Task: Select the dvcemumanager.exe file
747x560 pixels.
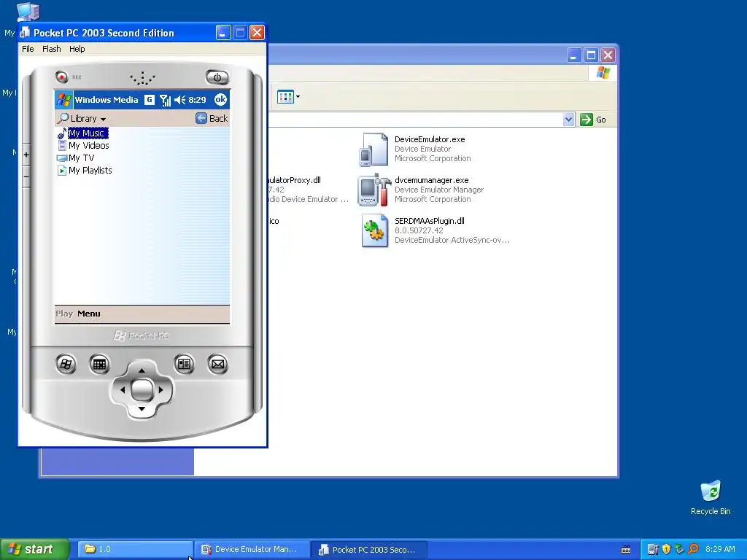Action: 421,190
